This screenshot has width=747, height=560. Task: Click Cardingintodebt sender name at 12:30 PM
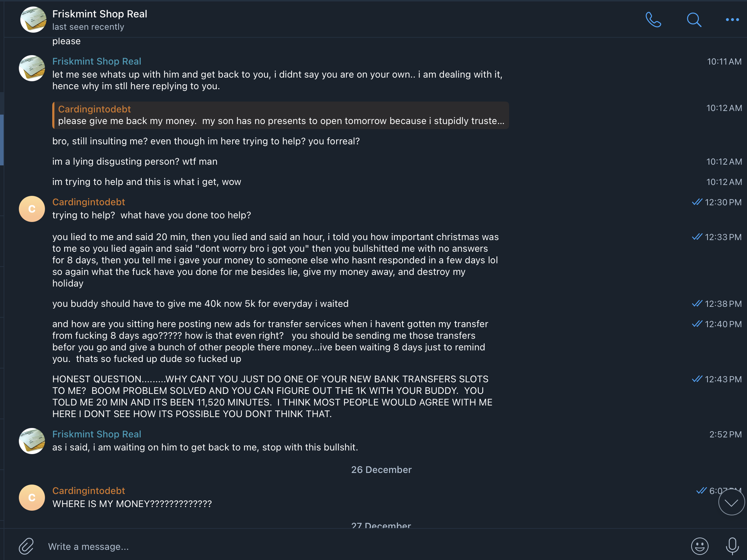point(88,202)
